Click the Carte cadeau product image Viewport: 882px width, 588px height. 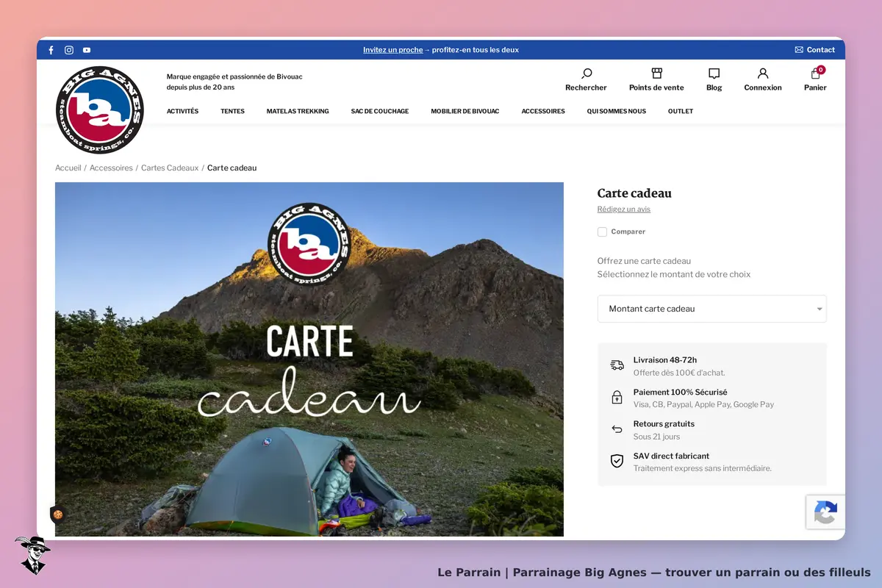click(x=309, y=359)
